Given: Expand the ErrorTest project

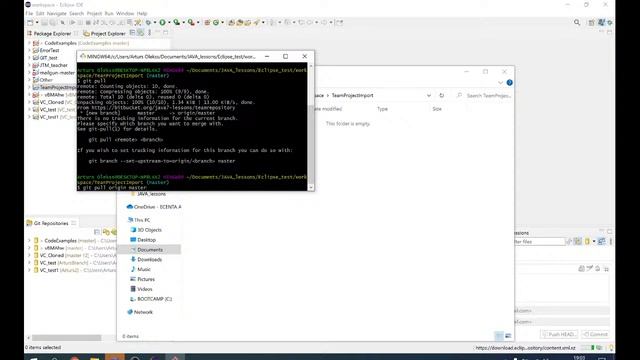Looking at the screenshot, I should [29, 50].
